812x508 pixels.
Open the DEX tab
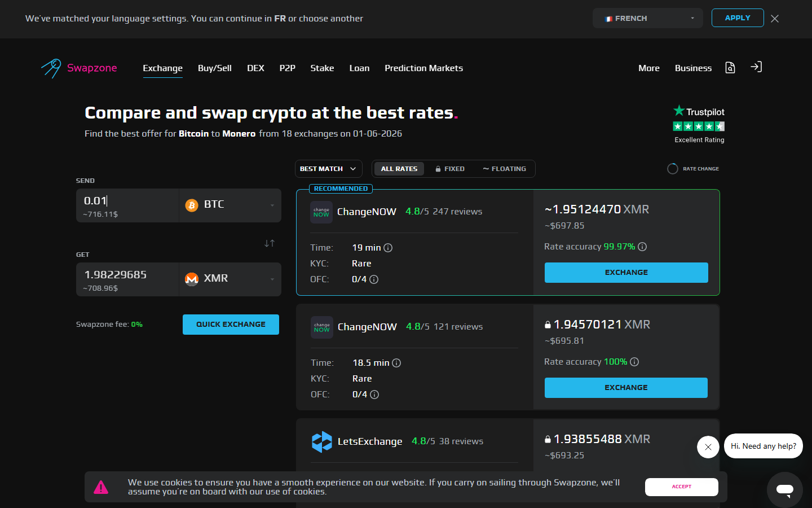pyautogui.click(x=255, y=68)
